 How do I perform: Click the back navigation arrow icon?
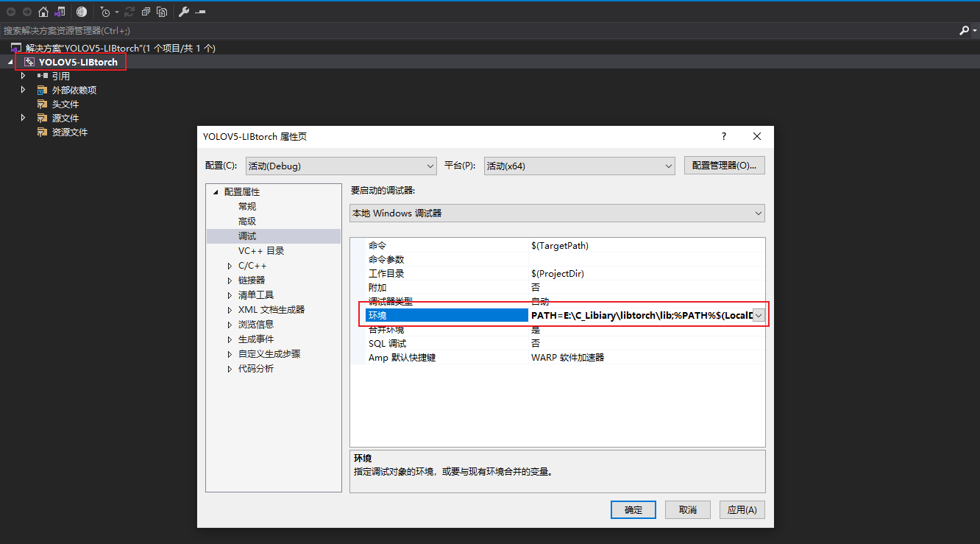tap(11, 12)
